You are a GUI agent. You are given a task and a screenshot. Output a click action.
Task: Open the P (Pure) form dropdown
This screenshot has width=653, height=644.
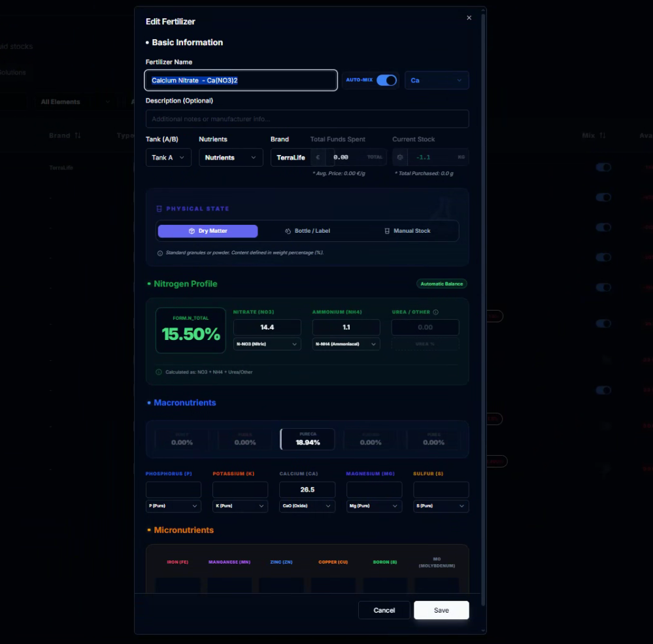[x=173, y=505]
